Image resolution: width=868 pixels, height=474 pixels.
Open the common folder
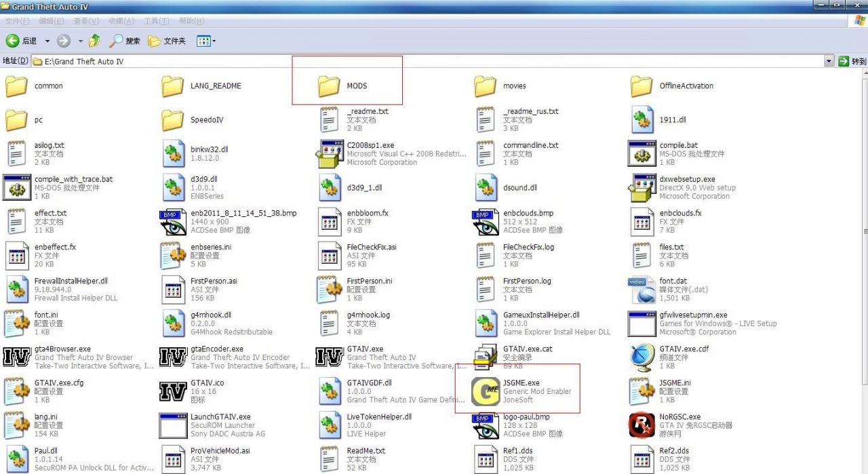coord(16,86)
